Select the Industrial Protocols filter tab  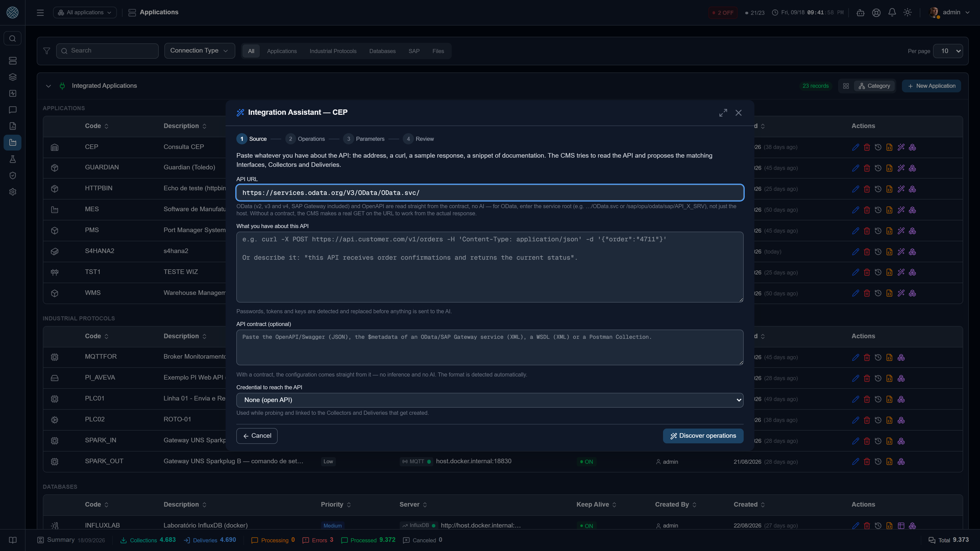[x=333, y=51]
